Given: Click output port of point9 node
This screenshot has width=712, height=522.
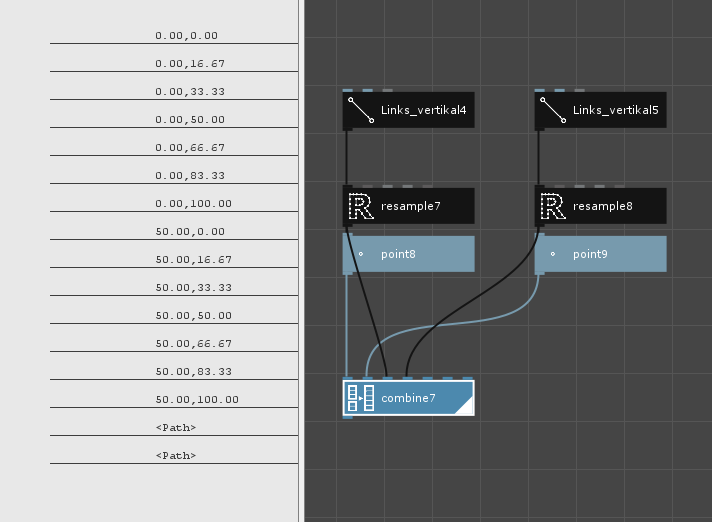Looking at the screenshot, I should coord(539,273).
